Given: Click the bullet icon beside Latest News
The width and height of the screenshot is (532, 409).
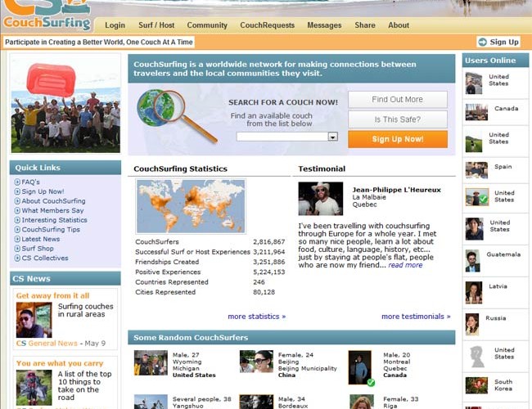Looking at the screenshot, I should coord(17,239).
